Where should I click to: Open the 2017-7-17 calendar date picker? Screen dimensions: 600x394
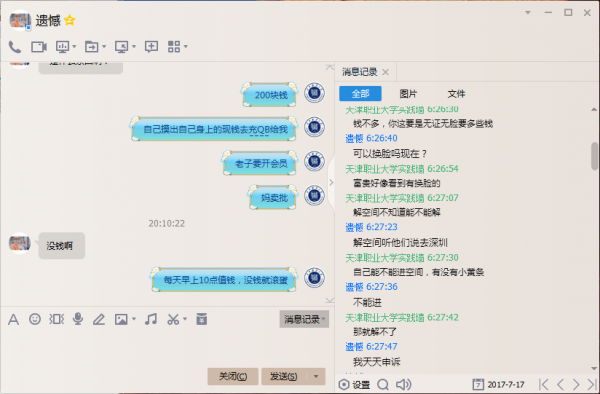click(498, 384)
